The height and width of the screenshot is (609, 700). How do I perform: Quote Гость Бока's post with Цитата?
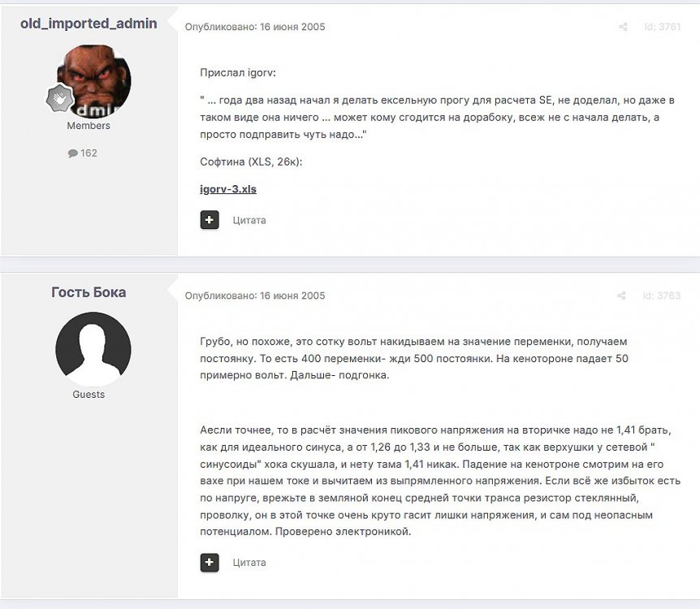(249, 563)
